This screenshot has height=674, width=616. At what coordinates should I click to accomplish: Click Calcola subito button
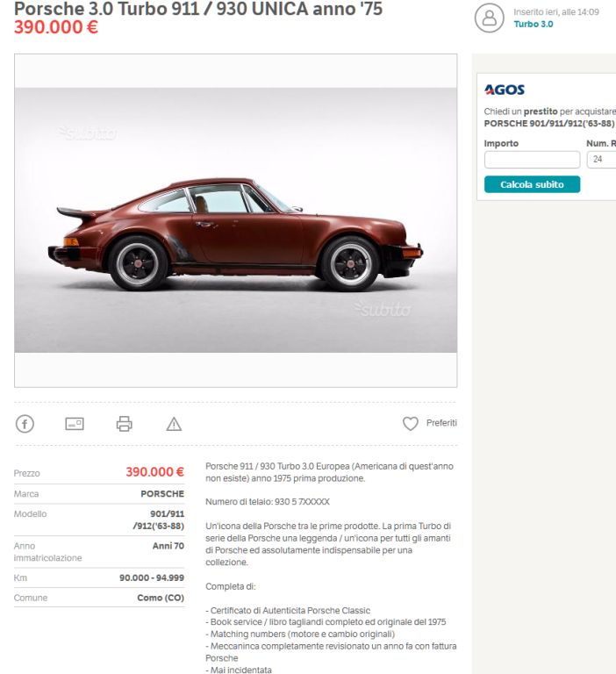point(532,184)
